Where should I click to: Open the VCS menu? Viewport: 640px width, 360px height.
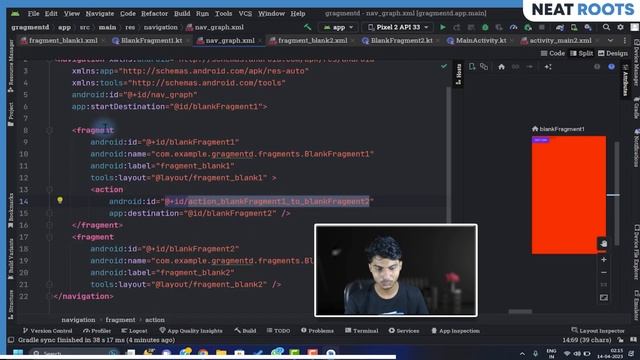(x=245, y=13)
